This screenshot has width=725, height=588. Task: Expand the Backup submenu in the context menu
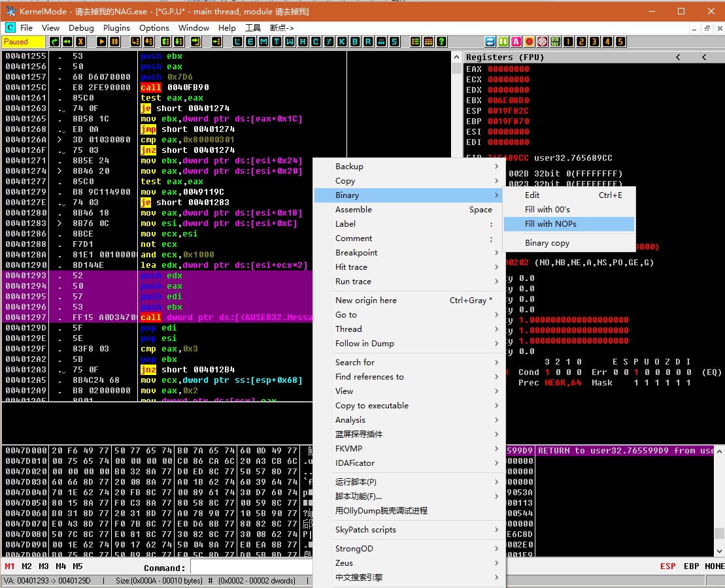[x=409, y=167]
